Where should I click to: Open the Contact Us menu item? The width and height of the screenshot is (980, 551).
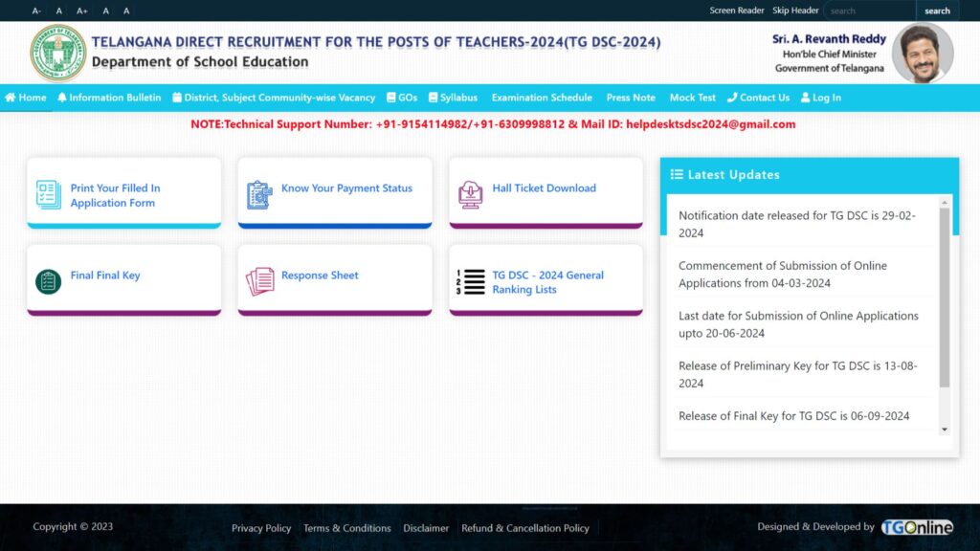coord(758,98)
